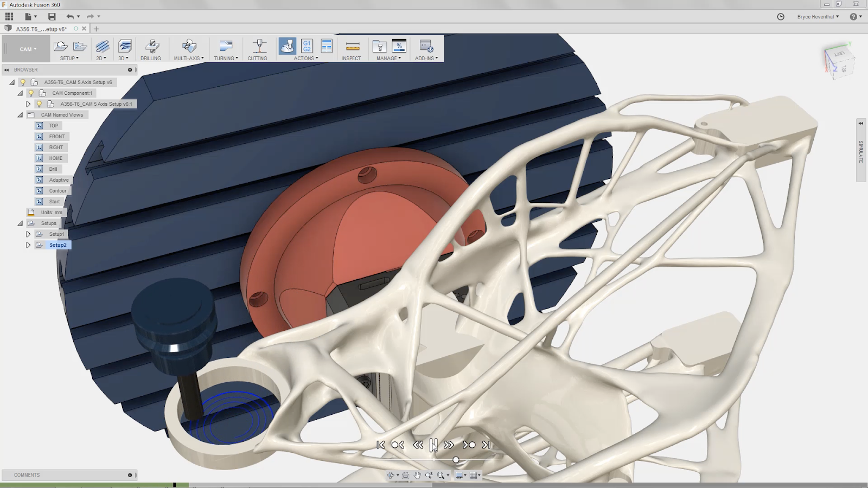
Task: Toggle visibility bulb of CAM Component:1
Action: point(31,93)
